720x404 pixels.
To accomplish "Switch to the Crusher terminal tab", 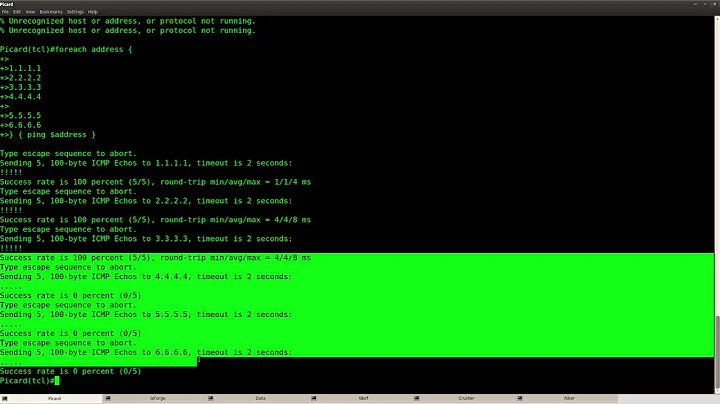I will (x=463, y=398).
